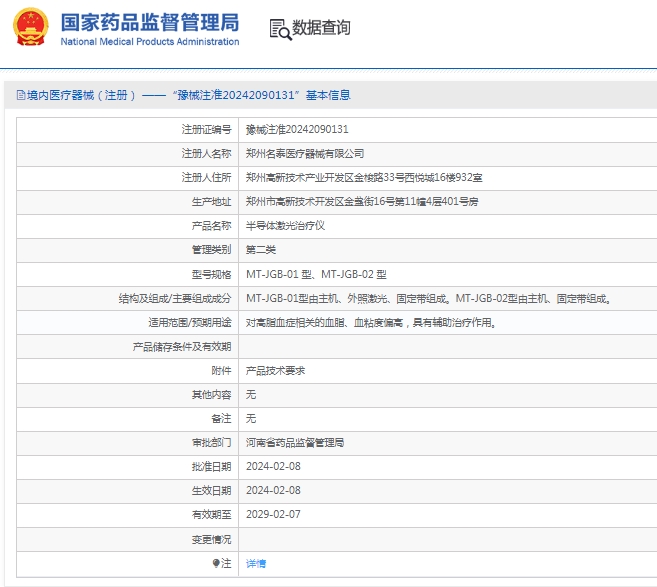
Task: Select registration number 豫械注准20242090131 cell
Action: point(297,129)
